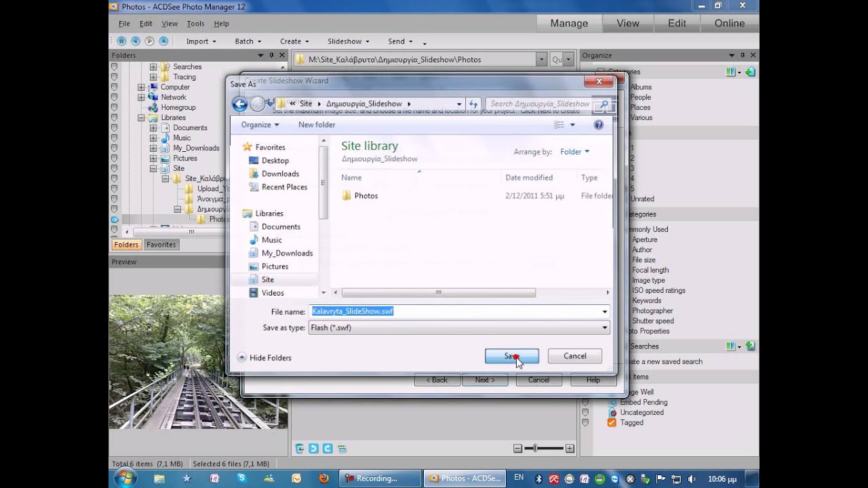Click rotate left icon in bottom toolbar

coord(313,449)
